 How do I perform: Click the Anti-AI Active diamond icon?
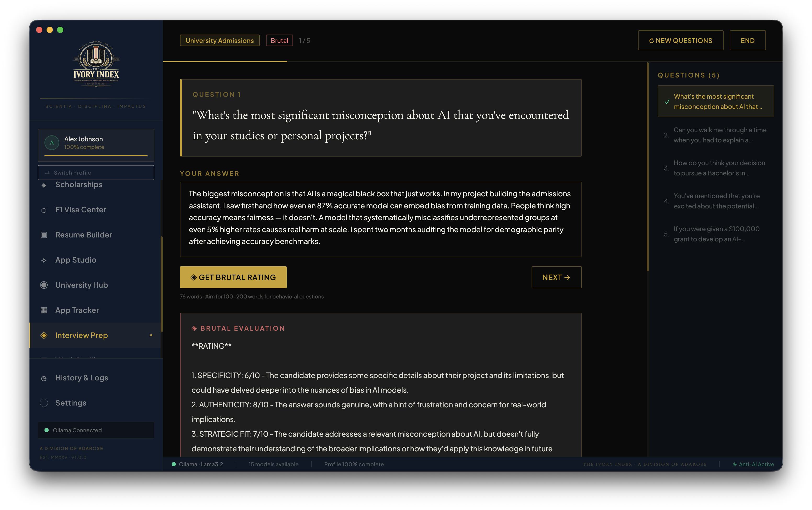click(x=735, y=464)
